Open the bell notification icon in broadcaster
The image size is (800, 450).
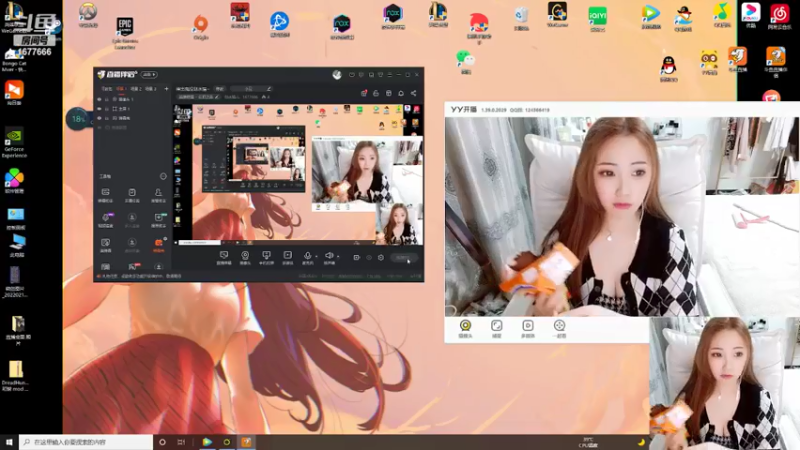tap(401, 93)
